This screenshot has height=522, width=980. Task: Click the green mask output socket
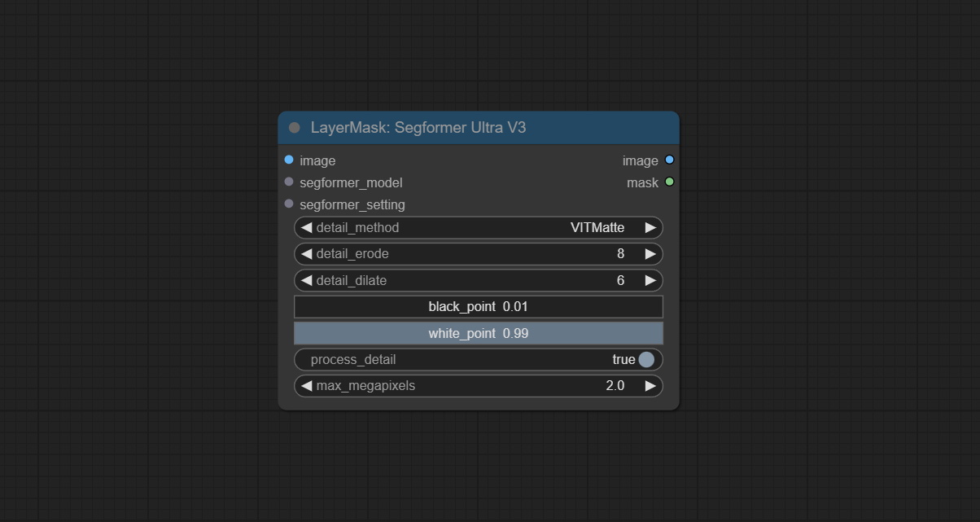point(669,182)
